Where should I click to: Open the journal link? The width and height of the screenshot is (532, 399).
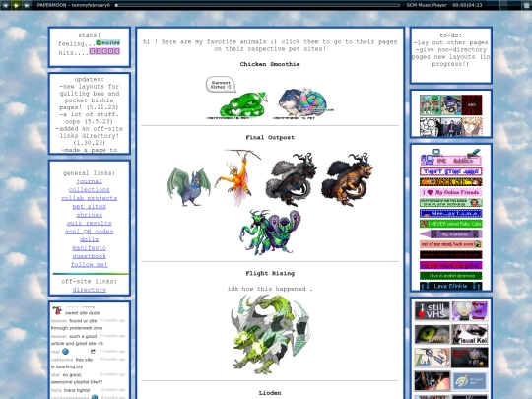pyautogui.click(x=90, y=181)
